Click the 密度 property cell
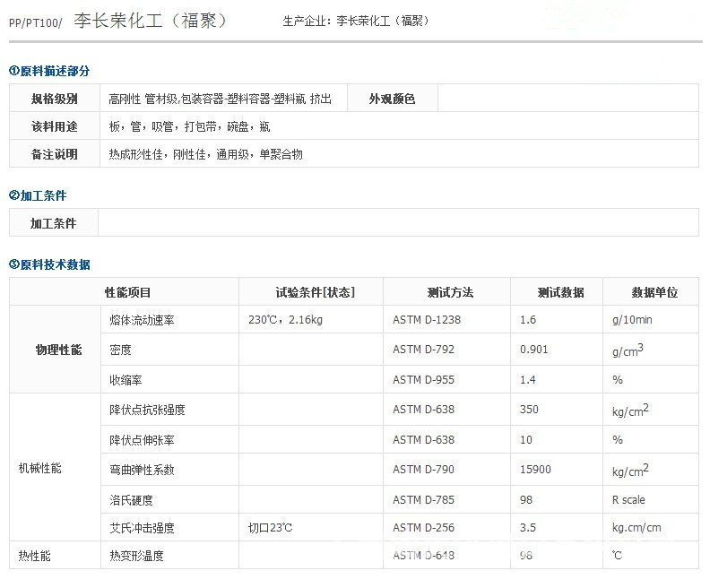 169,350
